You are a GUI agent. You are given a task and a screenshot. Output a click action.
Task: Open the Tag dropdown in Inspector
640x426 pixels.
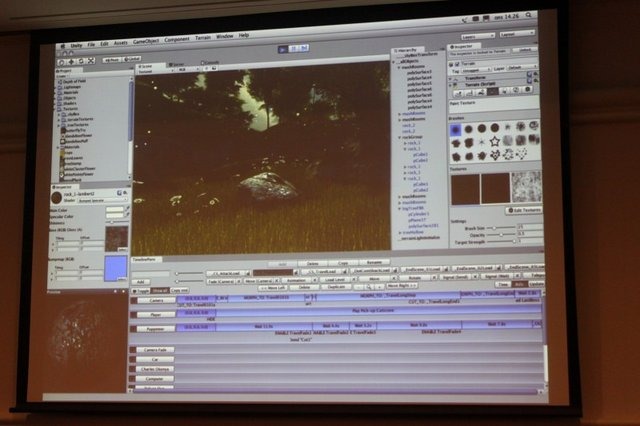[x=477, y=70]
